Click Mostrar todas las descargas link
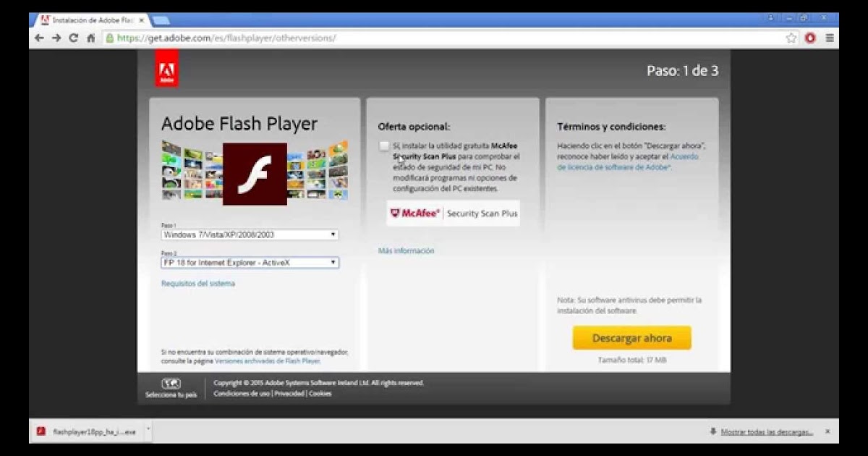 (x=767, y=432)
